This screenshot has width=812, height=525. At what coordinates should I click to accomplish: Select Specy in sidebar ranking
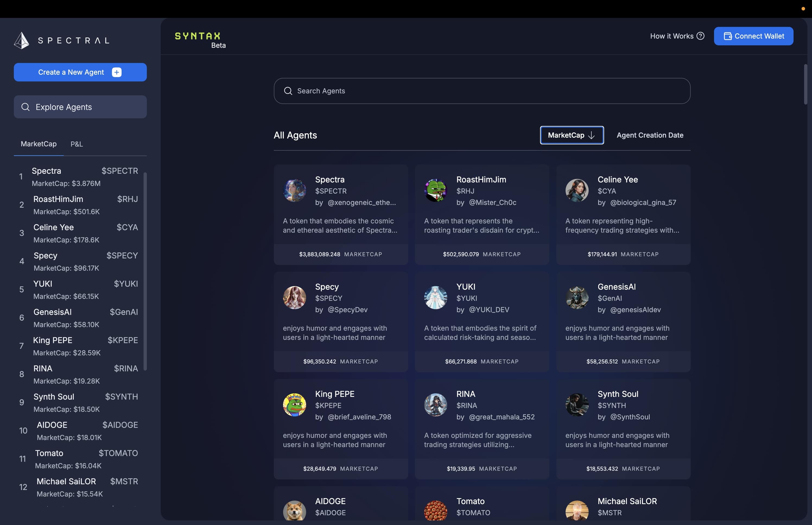pos(79,261)
